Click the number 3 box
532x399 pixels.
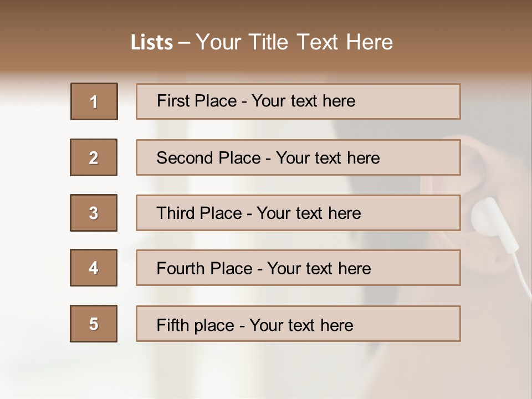pyautogui.click(x=94, y=213)
